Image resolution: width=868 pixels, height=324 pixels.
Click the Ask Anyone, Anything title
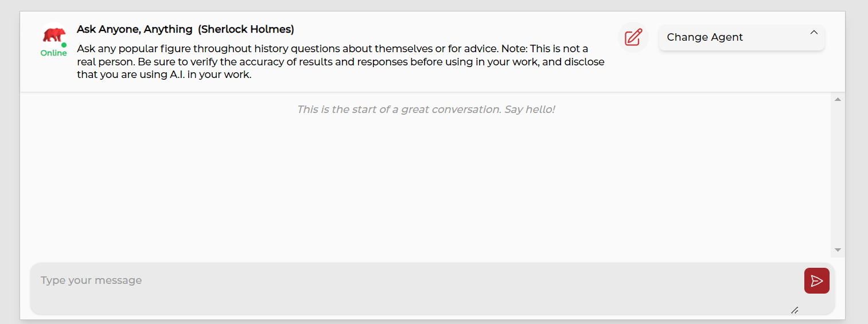[134, 29]
